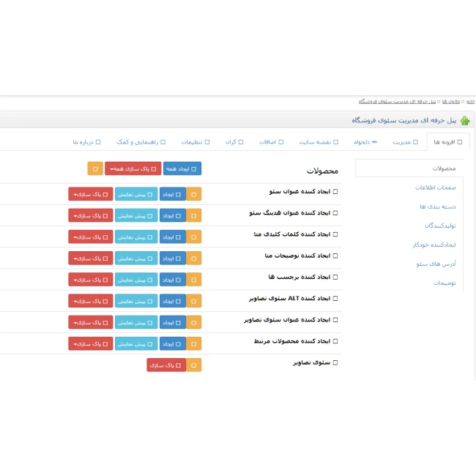The width and height of the screenshot is (476, 476).
Task: Click orange icon button for ایجاد کننده کلمات کلیدی متا
Action: 194,237
